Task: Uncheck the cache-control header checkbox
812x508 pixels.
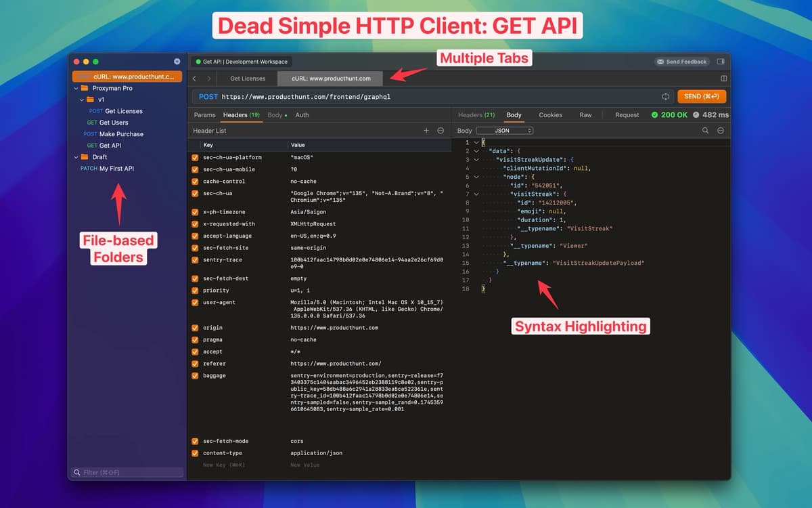Action: click(195, 182)
